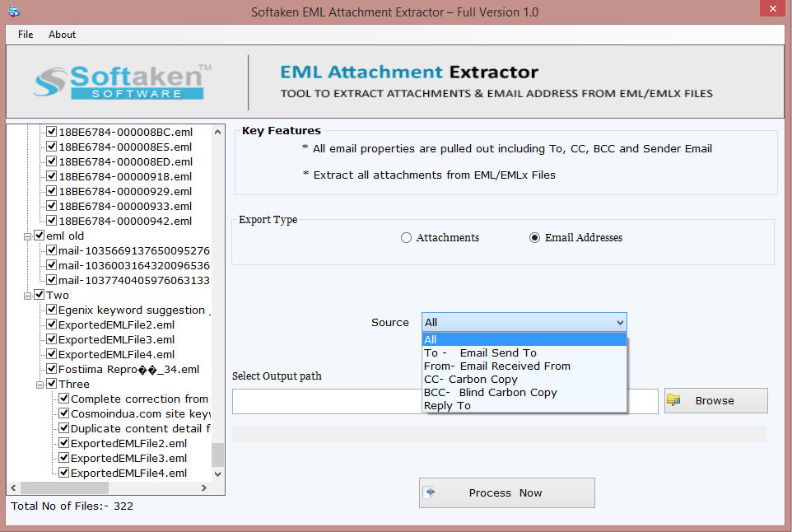This screenshot has width=792, height=532.
Task: Select the Email Addresses radio button
Action: click(535, 238)
